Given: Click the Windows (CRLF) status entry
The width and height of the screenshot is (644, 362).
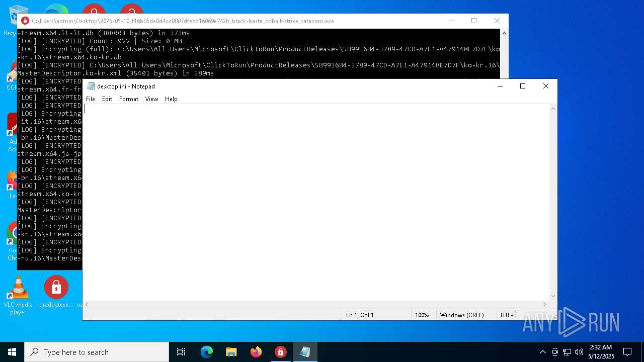Looking at the screenshot, I should (462, 315).
